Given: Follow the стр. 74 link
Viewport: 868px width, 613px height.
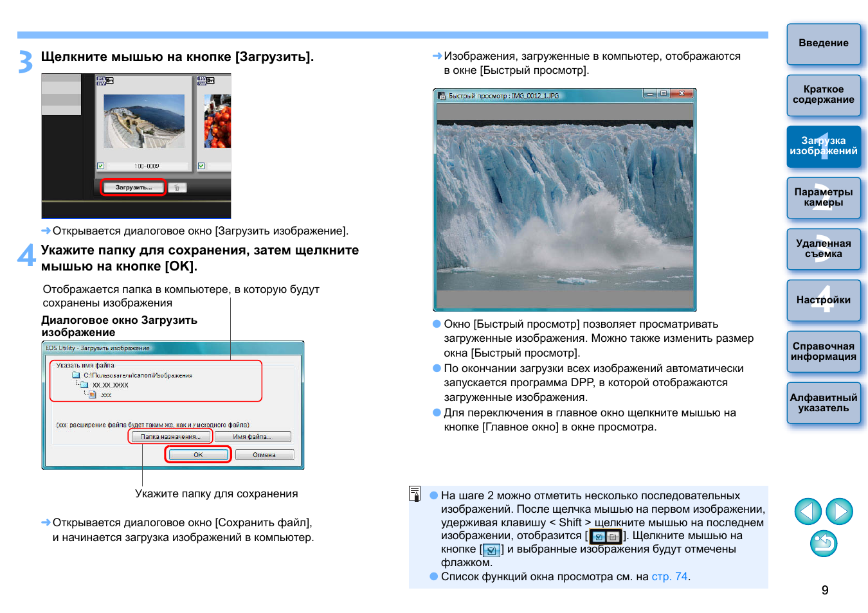Looking at the screenshot, I should (x=669, y=576).
